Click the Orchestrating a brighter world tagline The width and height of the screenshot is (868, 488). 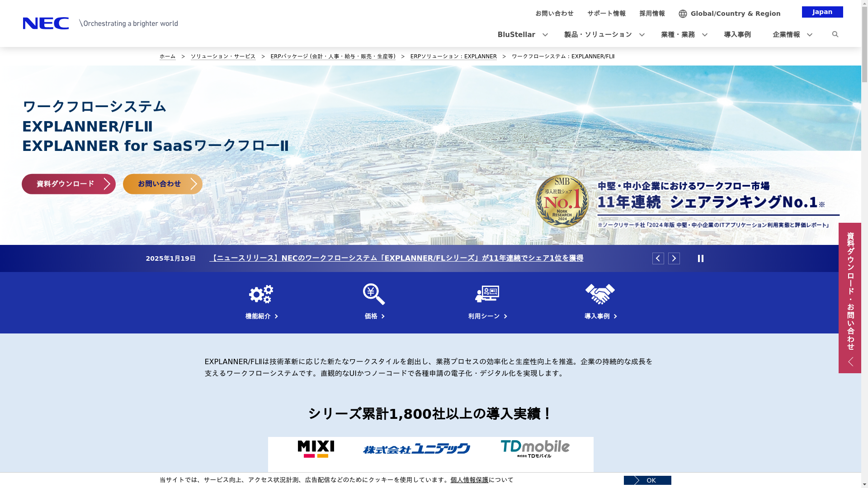[128, 23]
